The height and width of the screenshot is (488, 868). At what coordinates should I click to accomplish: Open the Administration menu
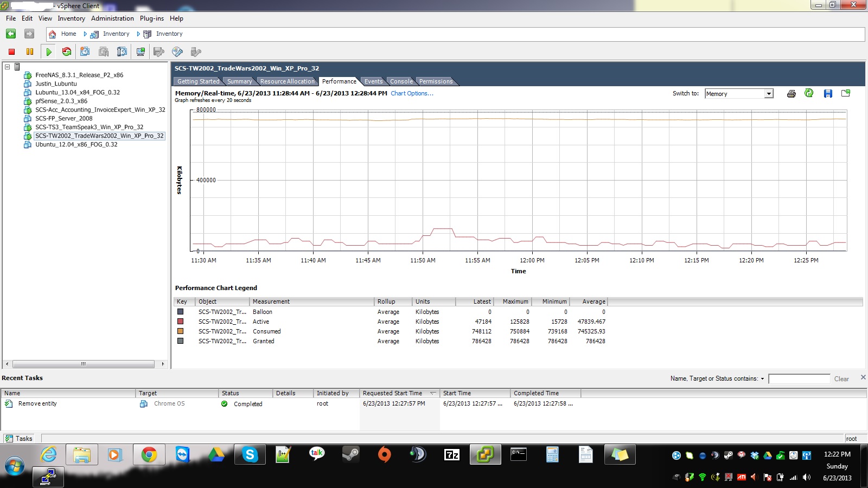(112, 18)
